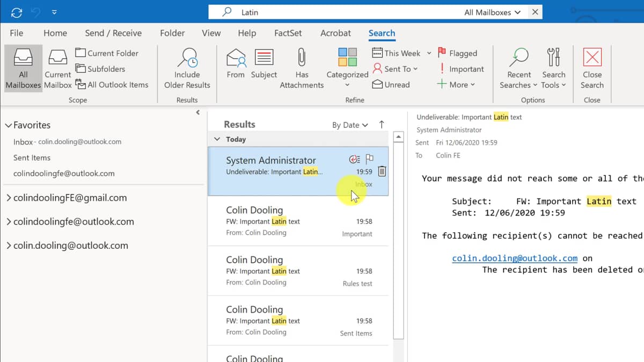Open the Acrobat ribbon tab
Viewport: 644px width, 362px height.
[x=335, y=33]
